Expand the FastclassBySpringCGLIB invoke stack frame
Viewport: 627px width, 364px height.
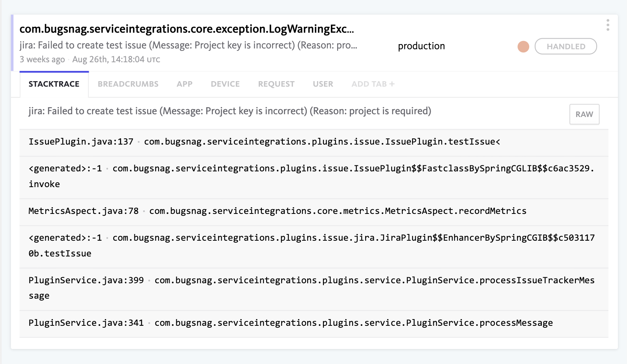coord(314,177)
